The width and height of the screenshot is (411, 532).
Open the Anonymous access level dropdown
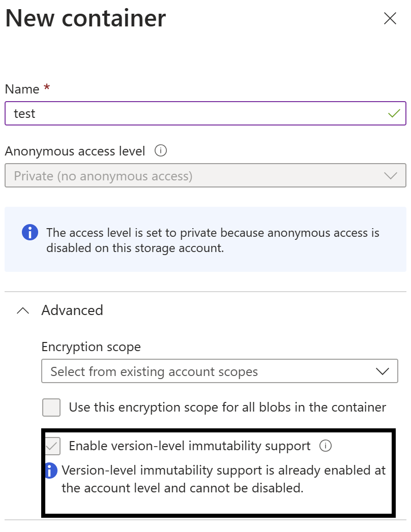point(205,175)
